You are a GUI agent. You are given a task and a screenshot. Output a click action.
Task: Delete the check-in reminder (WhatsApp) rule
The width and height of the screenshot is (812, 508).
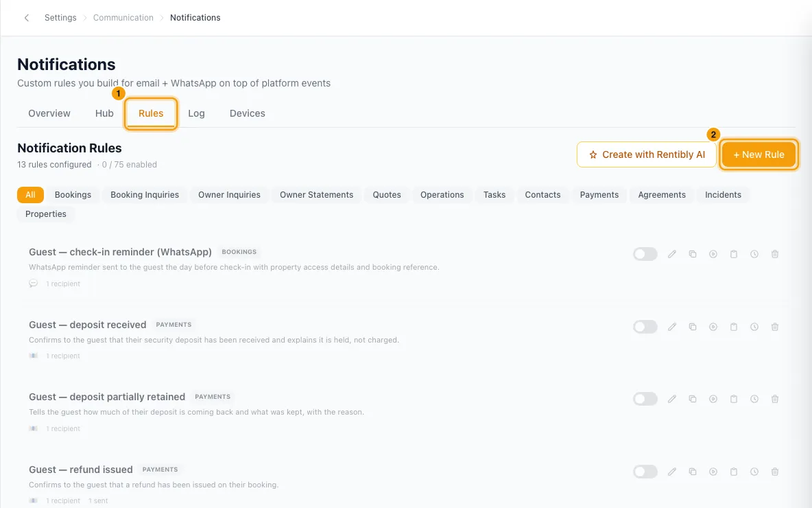(x=775, y=254)
